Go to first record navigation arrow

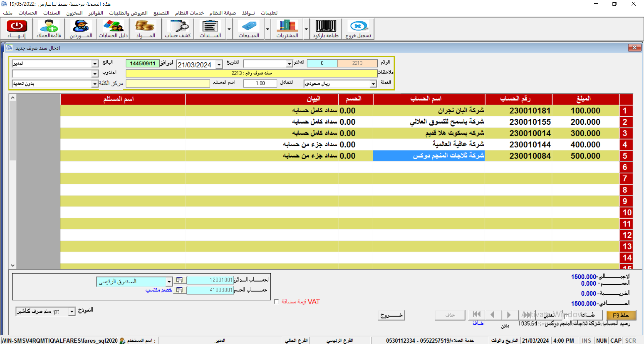pyautogui.click(x=476, y=314)
